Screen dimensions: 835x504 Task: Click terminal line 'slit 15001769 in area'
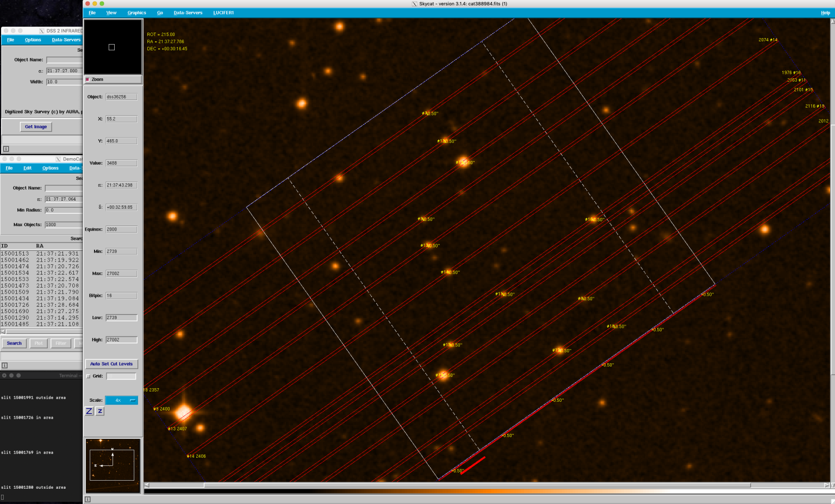tap(27, 452)
